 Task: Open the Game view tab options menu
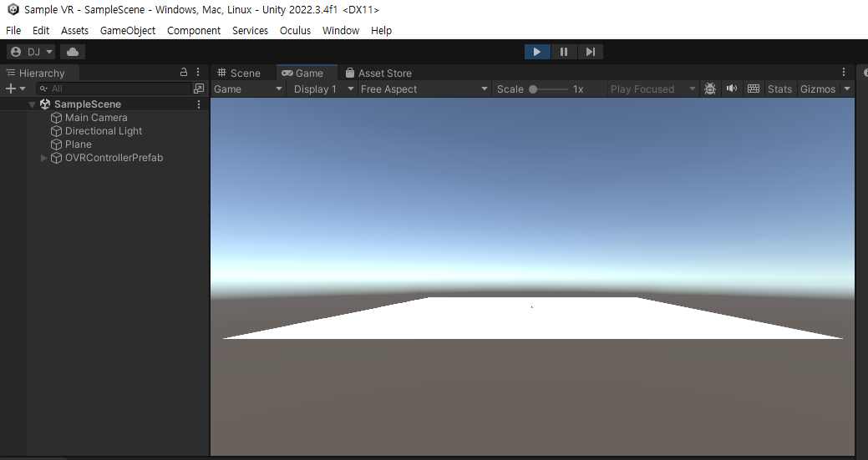[x=844, y=72]
